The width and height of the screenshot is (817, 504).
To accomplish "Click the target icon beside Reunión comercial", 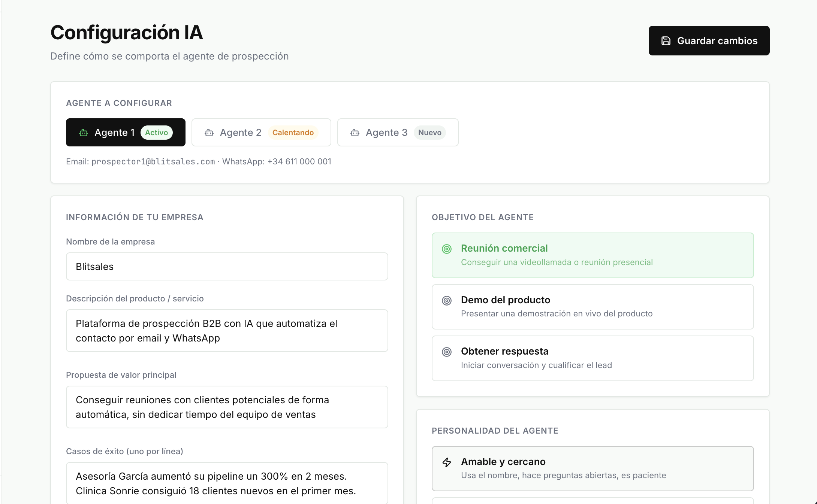I will tap(447, 249).
